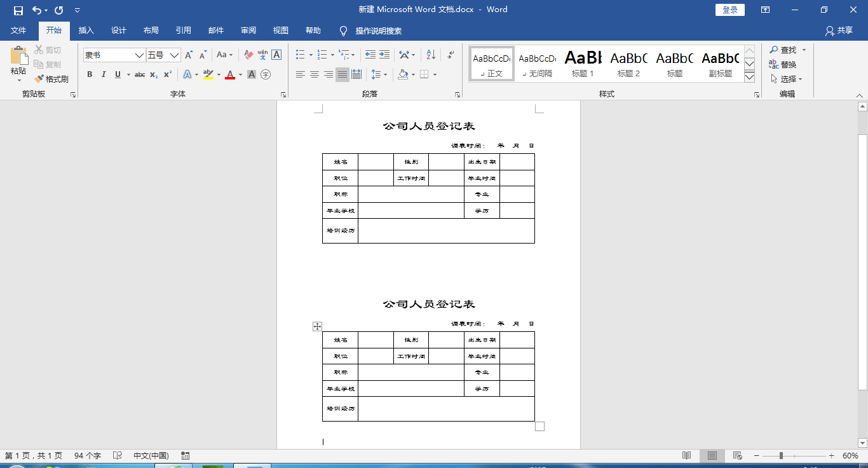Align text left

tap(301, 74)
